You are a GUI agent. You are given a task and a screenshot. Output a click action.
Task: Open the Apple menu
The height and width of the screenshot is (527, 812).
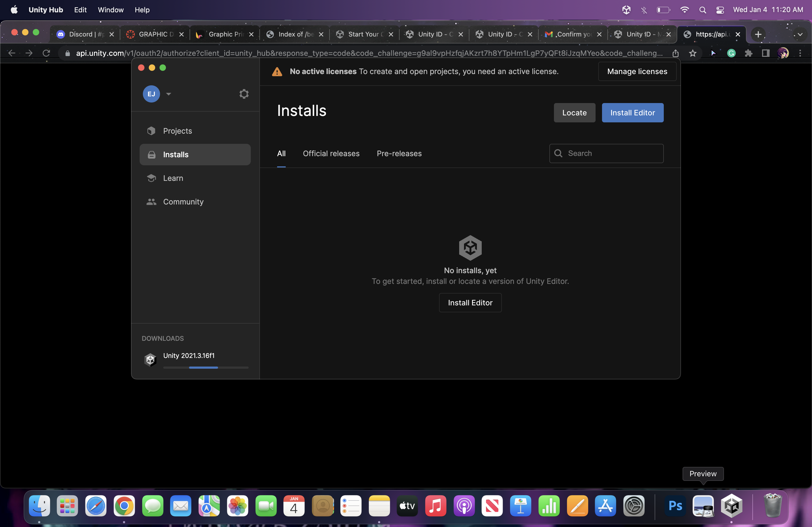click(14, 10)
